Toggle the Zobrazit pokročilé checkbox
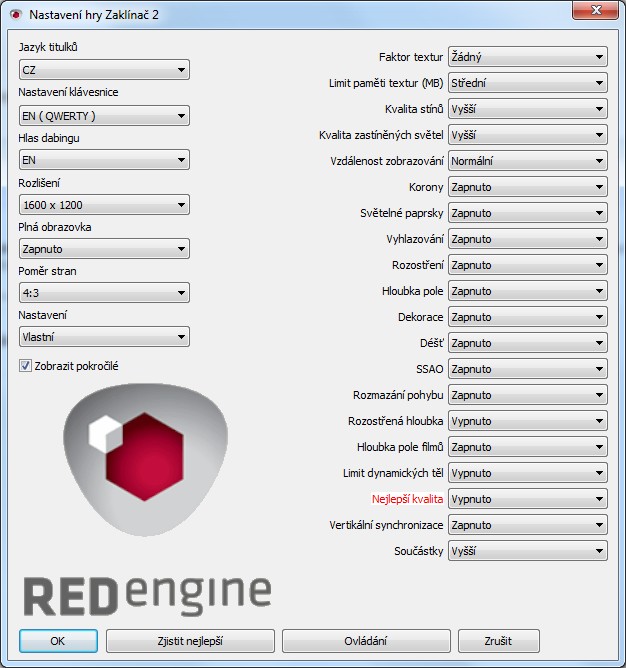The width and height of the screenshot is (626, 668). coord(25,366)
